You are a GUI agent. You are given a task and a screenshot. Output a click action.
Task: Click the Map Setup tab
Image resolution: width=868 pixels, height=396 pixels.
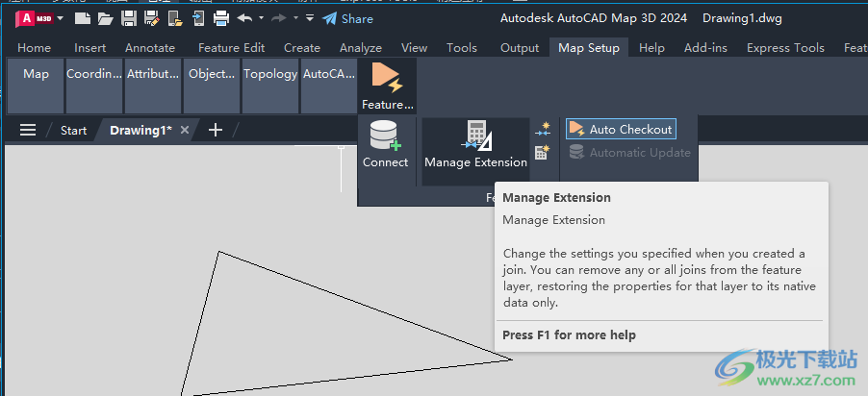[x=589, y=48]
